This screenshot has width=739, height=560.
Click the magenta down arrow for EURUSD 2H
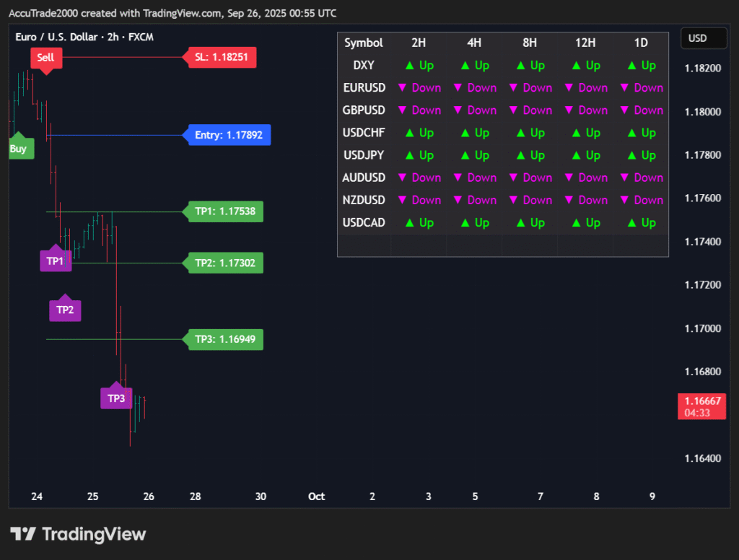[x=403, y=88]
